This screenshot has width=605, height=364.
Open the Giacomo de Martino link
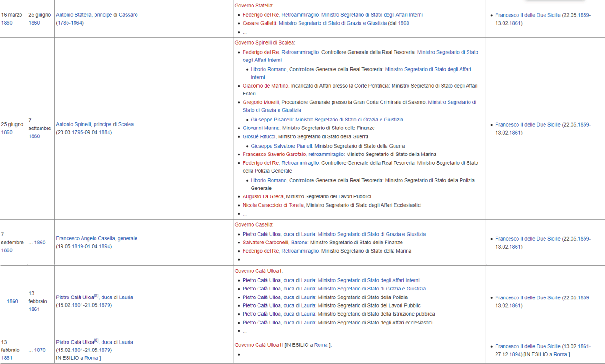pyautogui.click(x=265, y=86)
